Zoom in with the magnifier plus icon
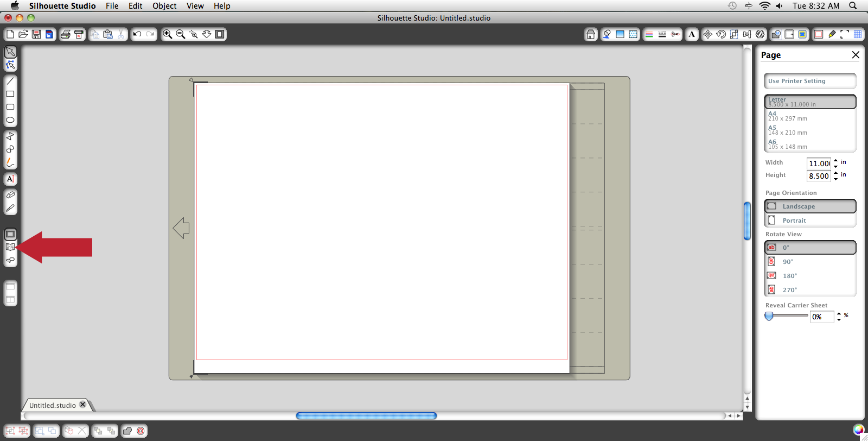Viewport: 868px width, 441px height. coord(168,34)
